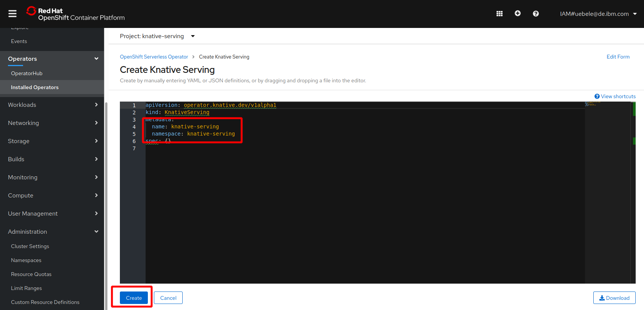Expand the Compute nav section

tap(52, 196)
